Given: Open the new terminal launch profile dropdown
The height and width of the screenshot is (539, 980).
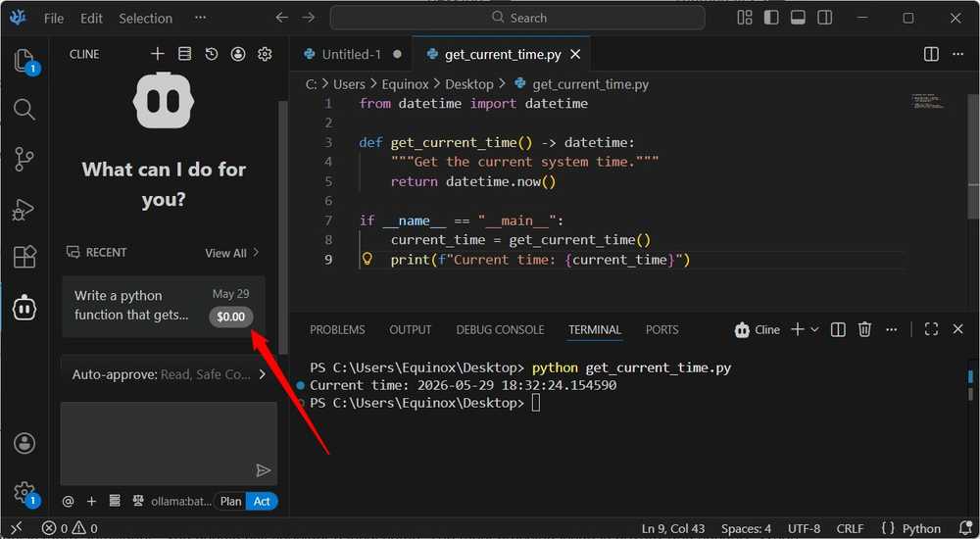Looking at the screenshot, I should pos(814,329).
